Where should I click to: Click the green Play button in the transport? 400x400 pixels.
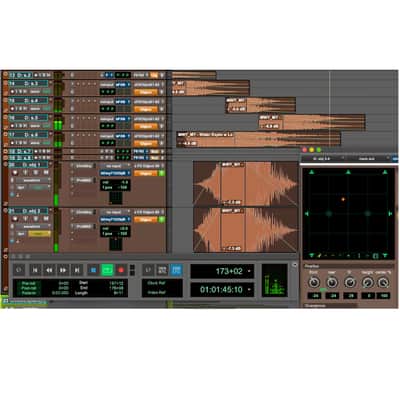point(107,270)
